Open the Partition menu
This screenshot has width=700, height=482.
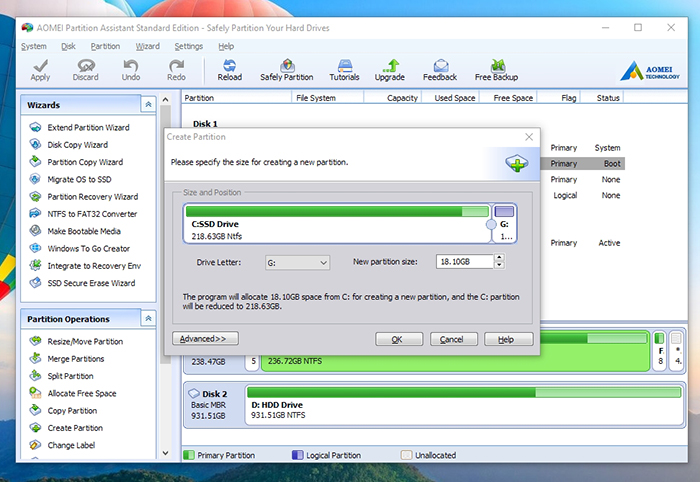click(x=105, y=46)
